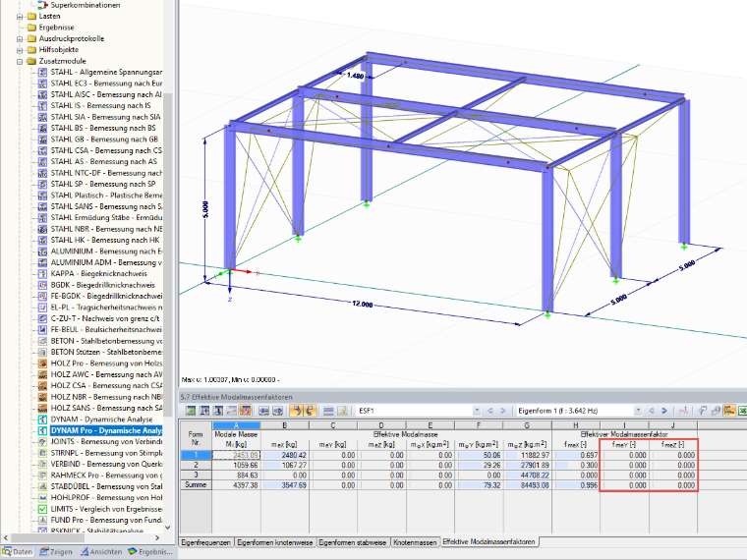The height and width of the screenshot is (560, 747).
Task: Click red axes icon after eigenform arrows
Action: click(x=684, y=411)
